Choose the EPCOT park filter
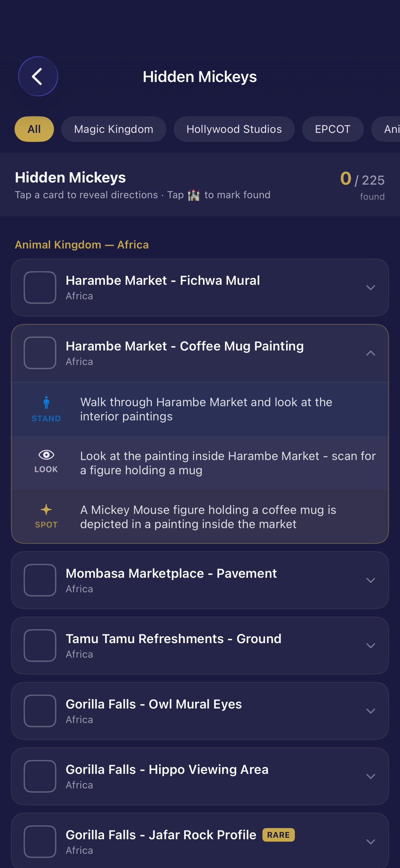Viewport: 400px width, 868px height. coord(332,129)
